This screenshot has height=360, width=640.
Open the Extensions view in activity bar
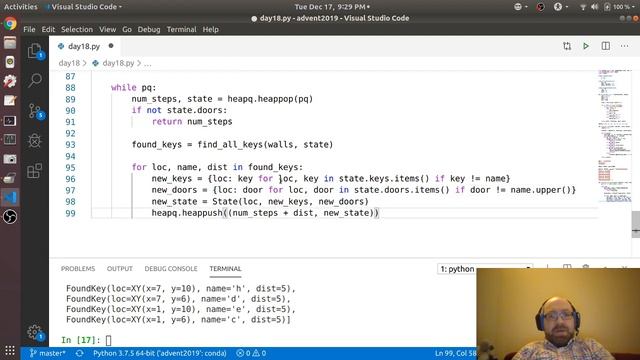click(35, 171)
